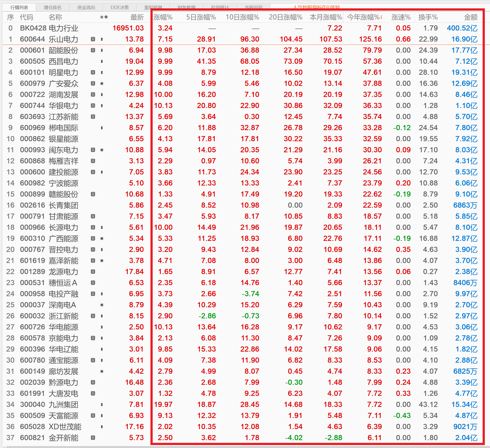Click the R badge icon for 乐山电力
490x448 pixels.
tap(93, 39)
